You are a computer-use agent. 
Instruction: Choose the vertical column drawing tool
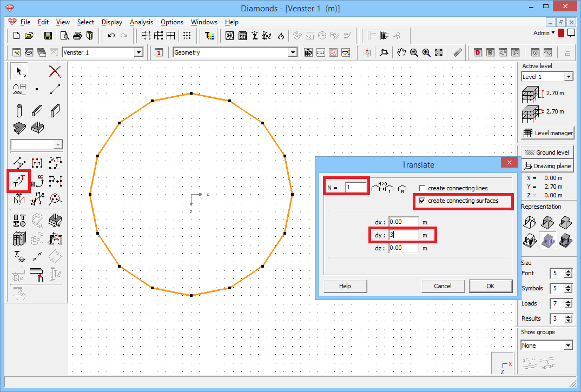click(x=19, y=111)
